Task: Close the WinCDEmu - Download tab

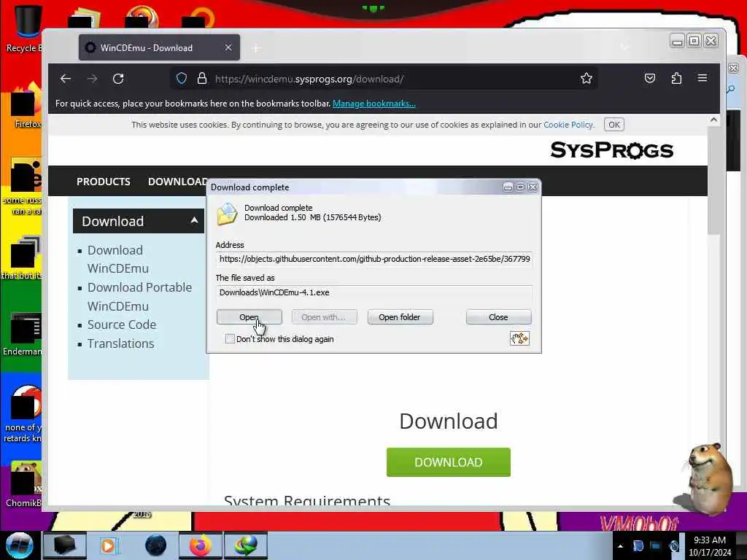Action: pyautogui.click(x=228, y=47)
